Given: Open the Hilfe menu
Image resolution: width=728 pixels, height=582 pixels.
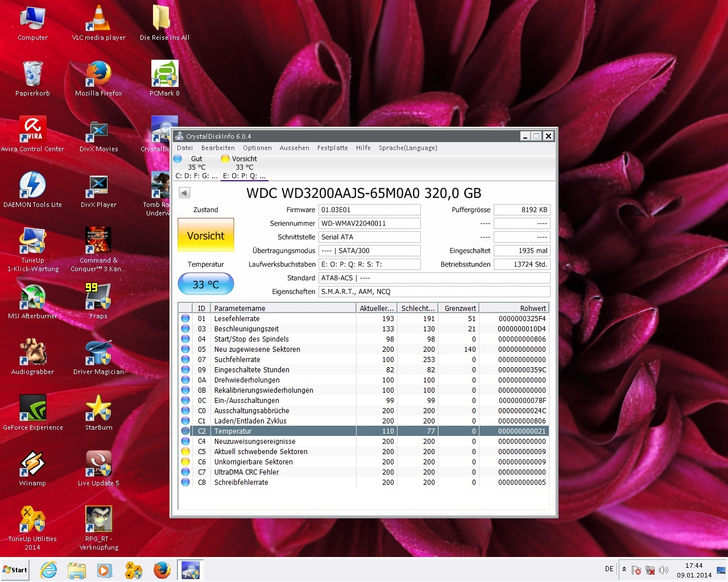Looking at the screenshot, I should tap(363, 148).
